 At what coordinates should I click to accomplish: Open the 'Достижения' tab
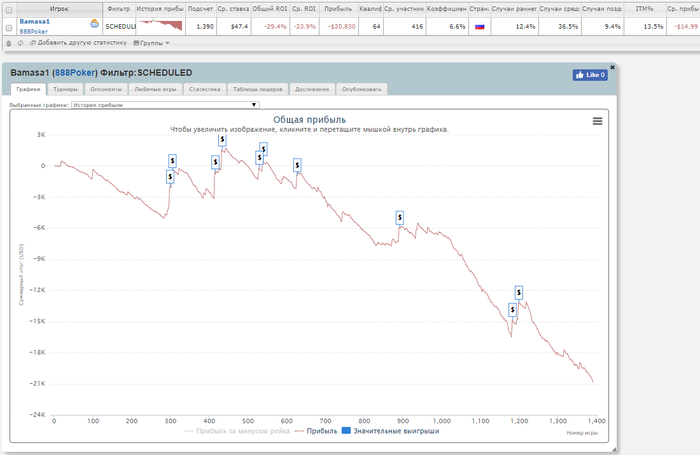click(312, 89)
